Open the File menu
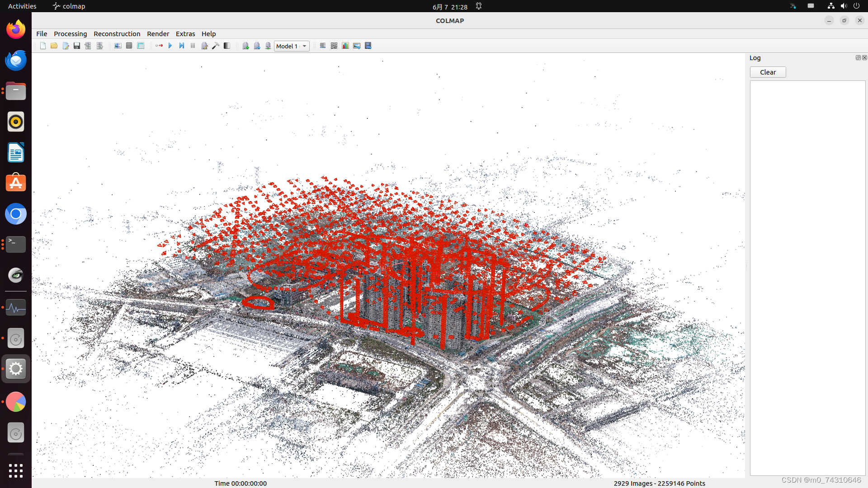The width and height of the screenshot is (868, 488). coord(42,34)
